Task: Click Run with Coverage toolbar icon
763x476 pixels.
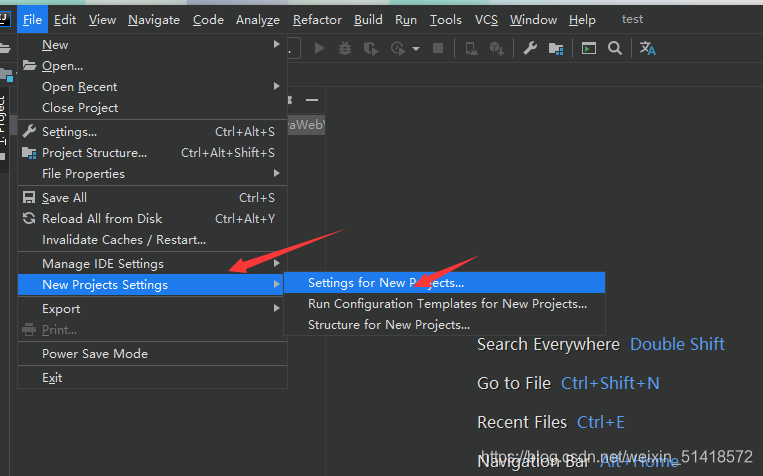Action: (x=371, y=48)
